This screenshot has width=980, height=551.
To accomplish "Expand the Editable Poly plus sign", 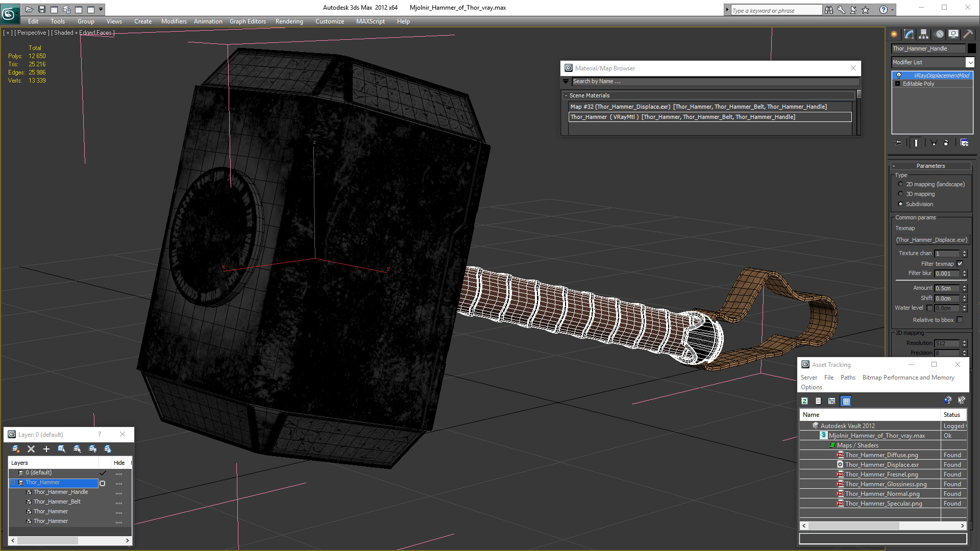I will click(897, 84).
